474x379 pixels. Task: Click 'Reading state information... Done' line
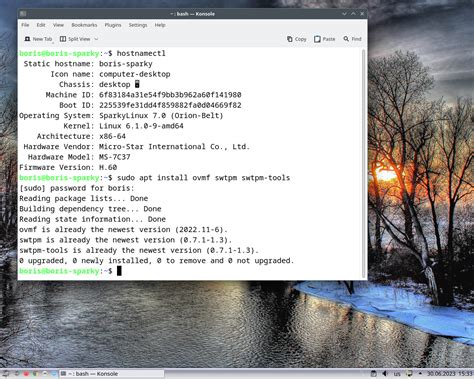(x=92, y=219)
